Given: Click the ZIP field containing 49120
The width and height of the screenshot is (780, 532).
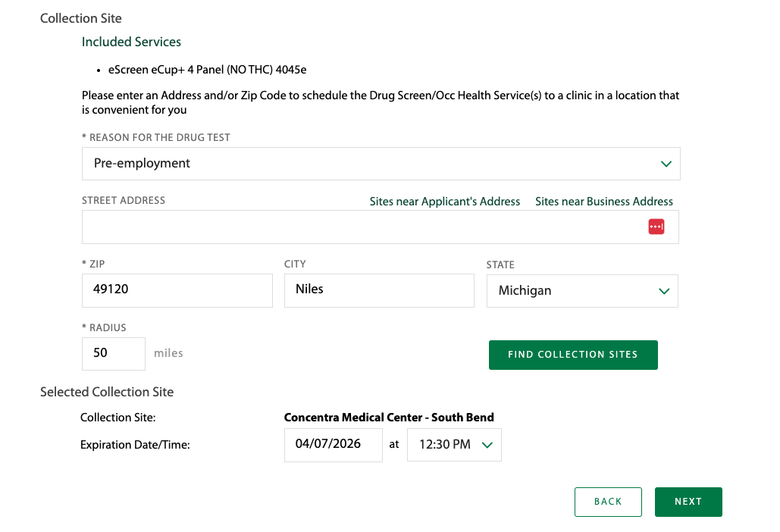Looking at the screenshot, I should (x=177, y=290).
